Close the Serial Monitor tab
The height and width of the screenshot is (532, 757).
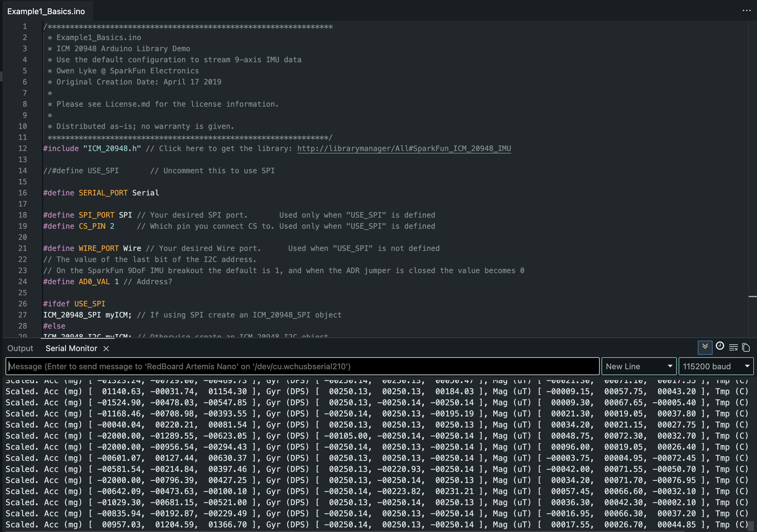pyautogui.click(x=106, y=349)
